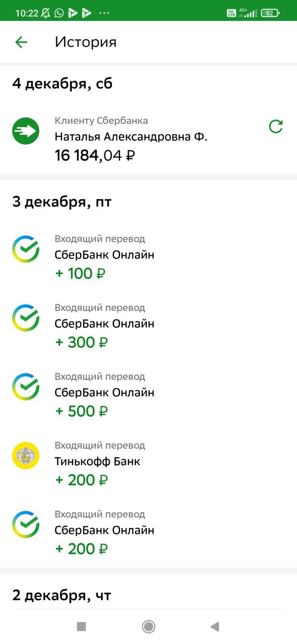Screen dimensions: 297x644
Task: Tap the Sber logo beside +500 ₽
Action: pos(26,387)
